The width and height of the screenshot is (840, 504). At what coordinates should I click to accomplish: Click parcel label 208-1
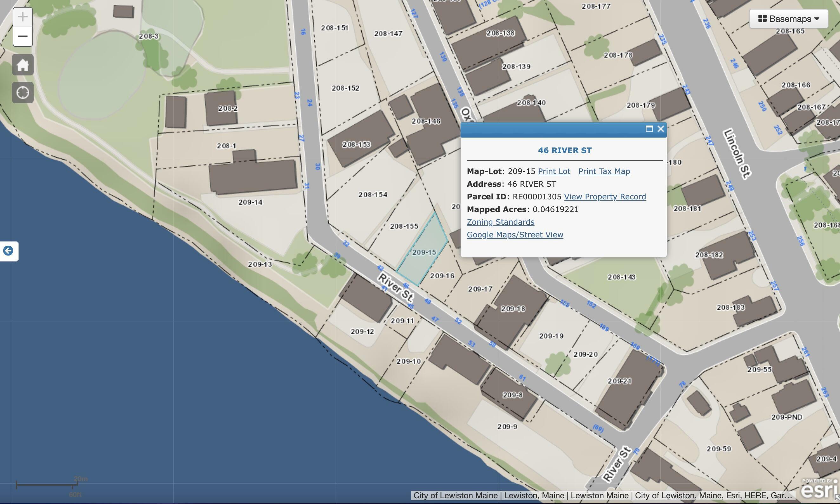click(226, 146)
